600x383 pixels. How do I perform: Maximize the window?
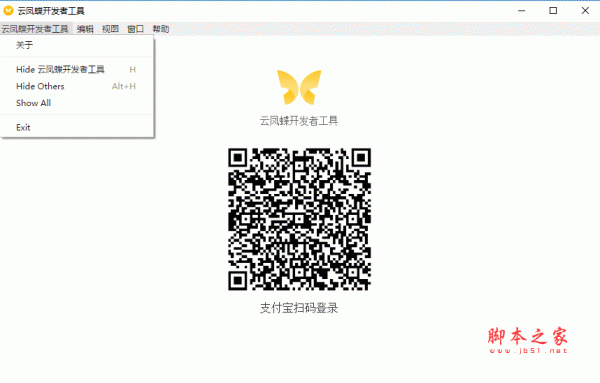[x=553, y=11]
